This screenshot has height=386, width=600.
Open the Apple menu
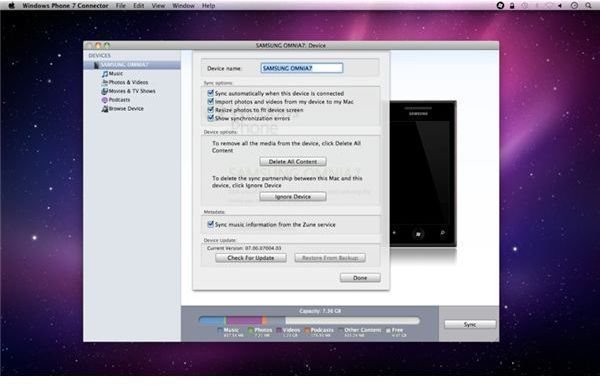11,5
